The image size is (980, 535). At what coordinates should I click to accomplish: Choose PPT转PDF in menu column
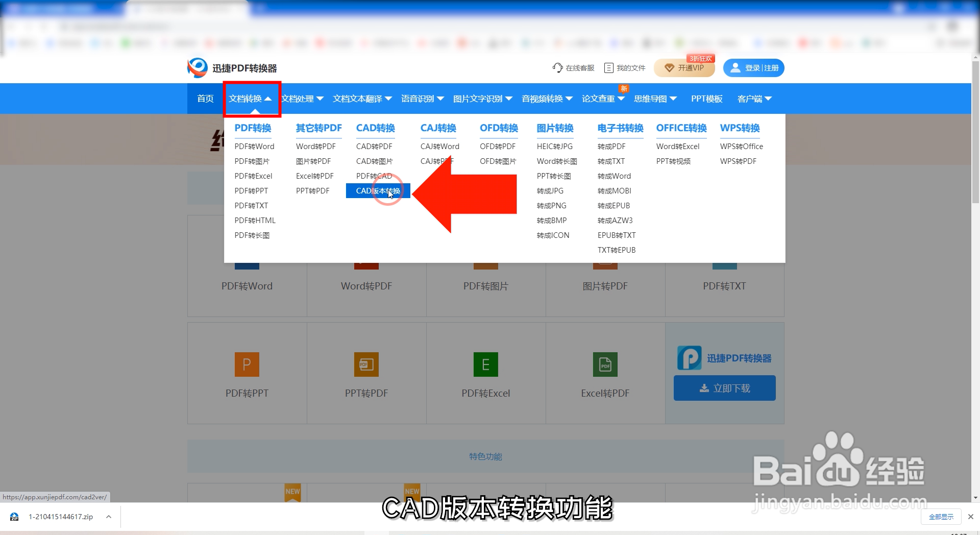pos(313,191)
